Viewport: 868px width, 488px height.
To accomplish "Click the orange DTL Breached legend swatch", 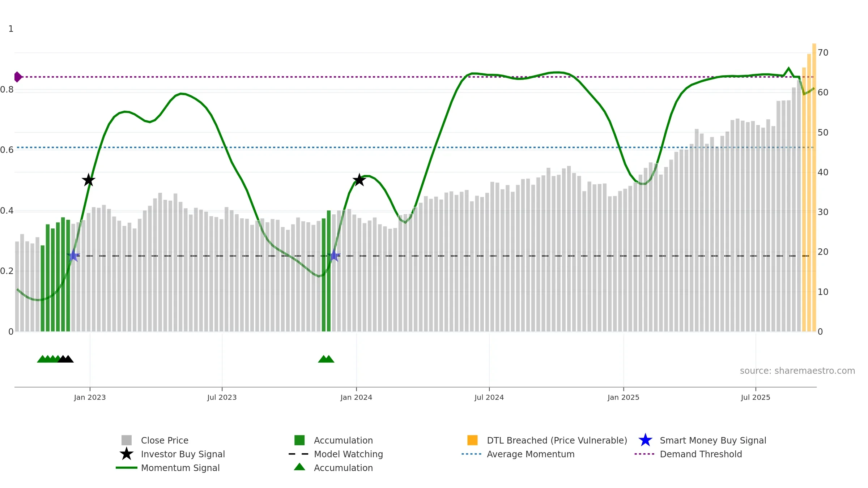I will tap(472, 440).
